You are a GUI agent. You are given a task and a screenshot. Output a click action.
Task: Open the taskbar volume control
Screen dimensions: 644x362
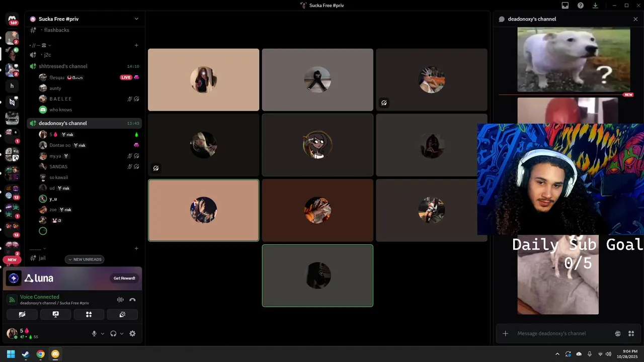click(x=609, y=354)
